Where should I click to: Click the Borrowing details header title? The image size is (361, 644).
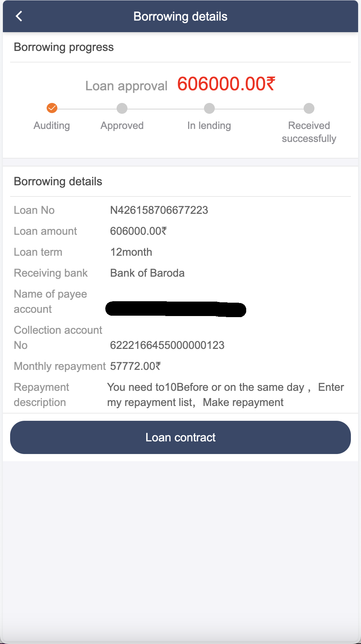[x=180, y=17]
